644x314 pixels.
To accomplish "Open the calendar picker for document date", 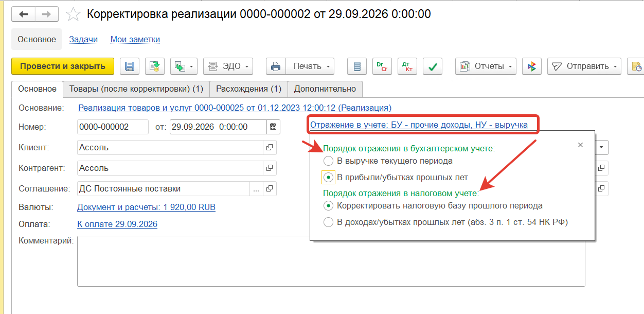I will [x=274, y=127].
